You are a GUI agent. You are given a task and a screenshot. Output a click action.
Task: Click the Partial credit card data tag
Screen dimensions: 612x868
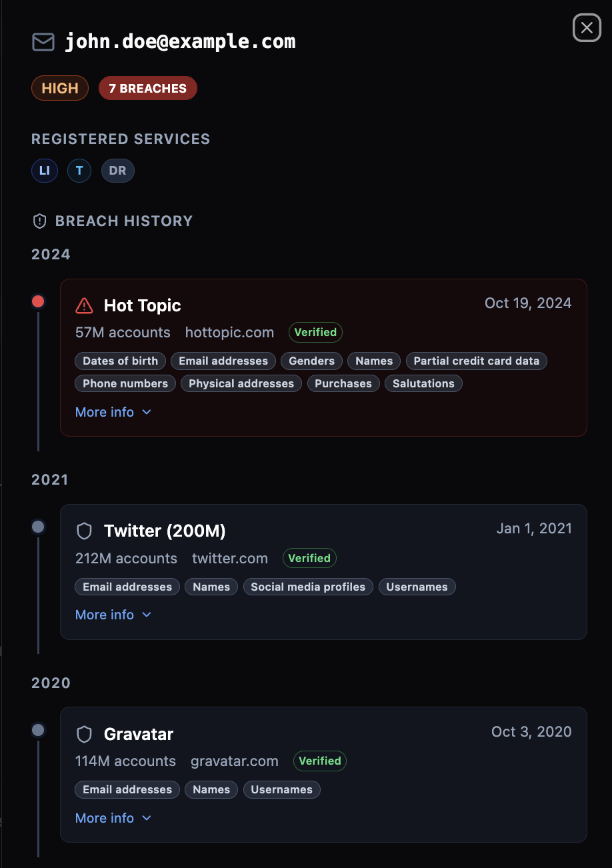tap(476, 361)
